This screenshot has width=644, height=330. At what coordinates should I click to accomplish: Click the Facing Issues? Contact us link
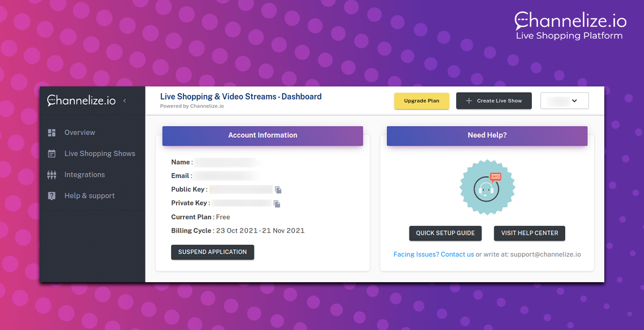tap(434, 254)
